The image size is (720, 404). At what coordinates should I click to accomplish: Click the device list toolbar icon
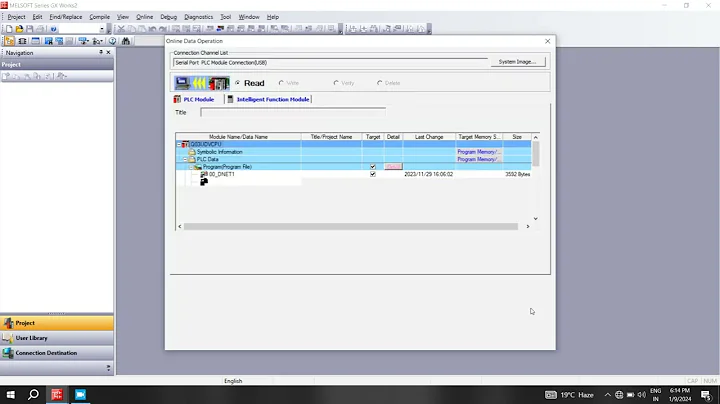tap(59, 41)
